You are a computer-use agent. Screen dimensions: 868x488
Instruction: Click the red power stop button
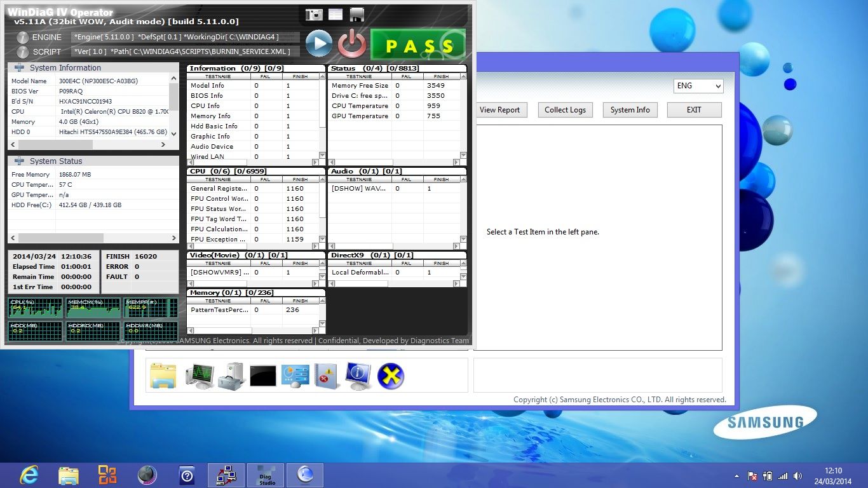(x=351, y=44)
